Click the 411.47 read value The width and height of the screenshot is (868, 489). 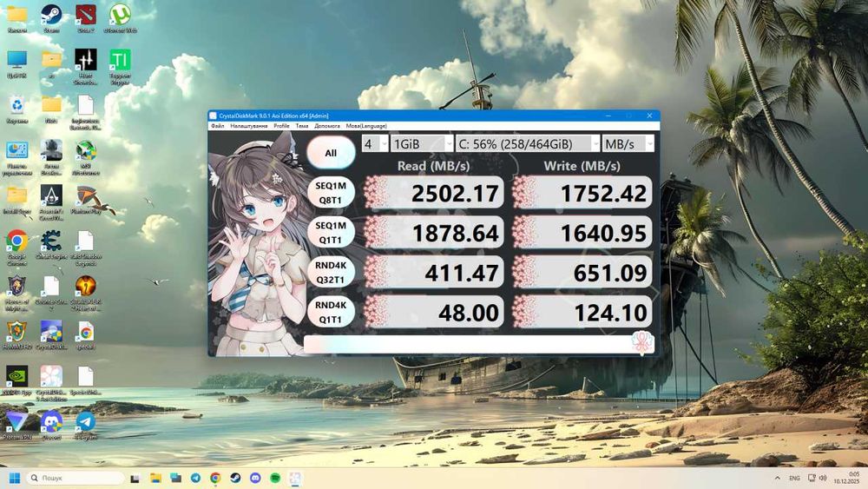click(433, 273)
